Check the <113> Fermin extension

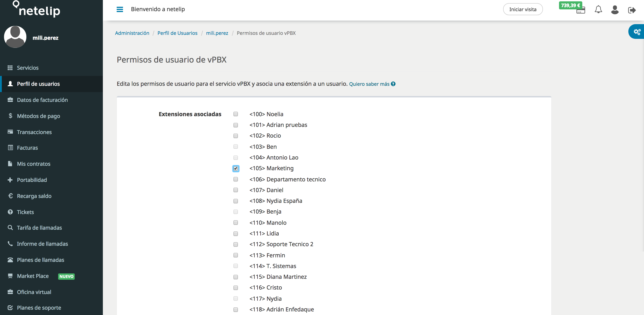[x=235, y=255]
